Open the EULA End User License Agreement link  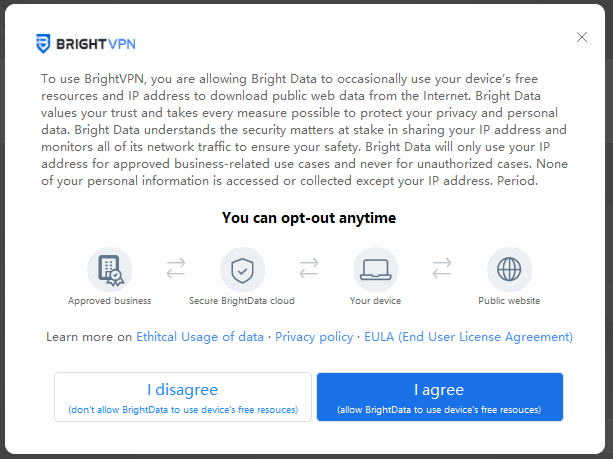(468, 337)
